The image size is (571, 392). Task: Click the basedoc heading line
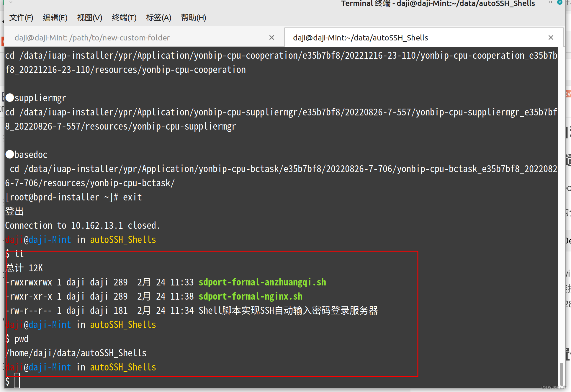click(x=27, y=155)
